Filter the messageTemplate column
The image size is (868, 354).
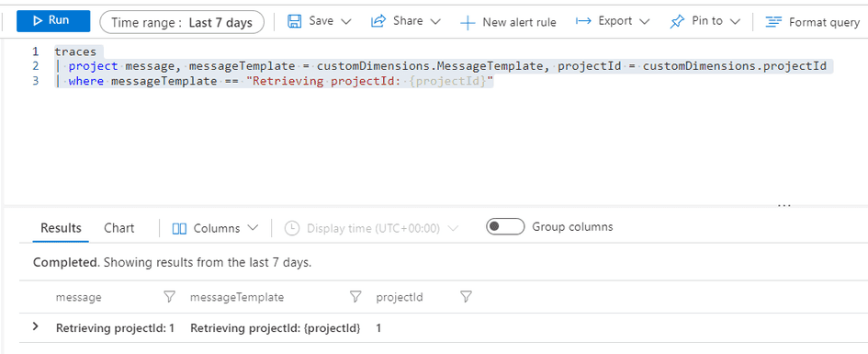click(x=356, y=297)
